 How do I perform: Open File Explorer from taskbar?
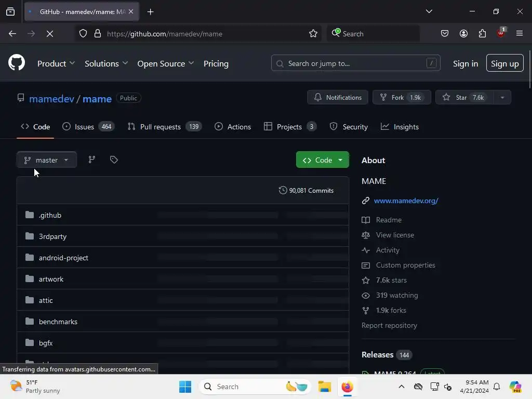[324, 387]
